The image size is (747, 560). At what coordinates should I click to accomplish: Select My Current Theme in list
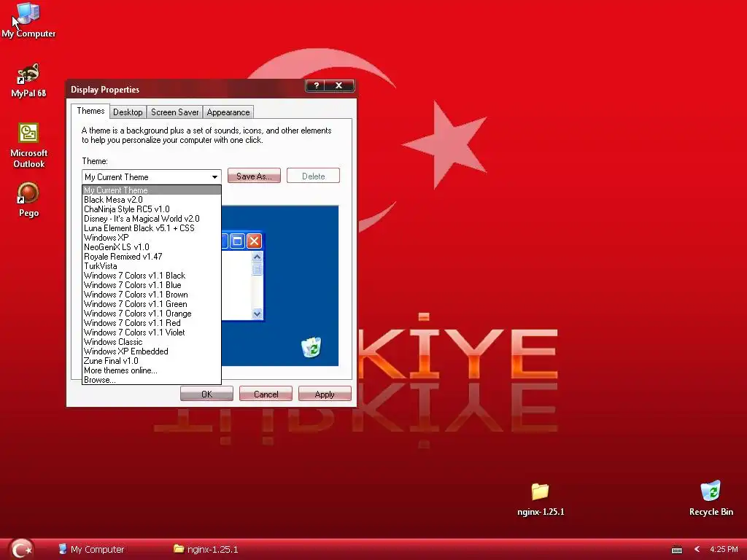point(152,190)
